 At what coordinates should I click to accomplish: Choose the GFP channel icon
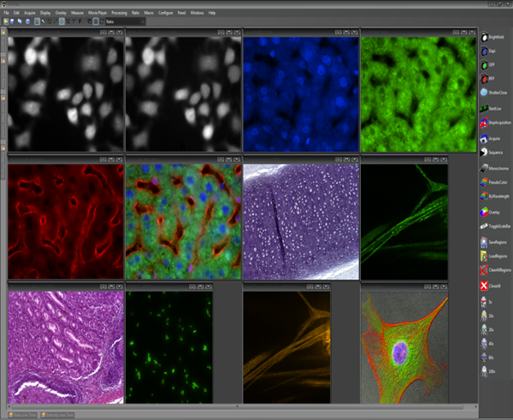(484, 64)
